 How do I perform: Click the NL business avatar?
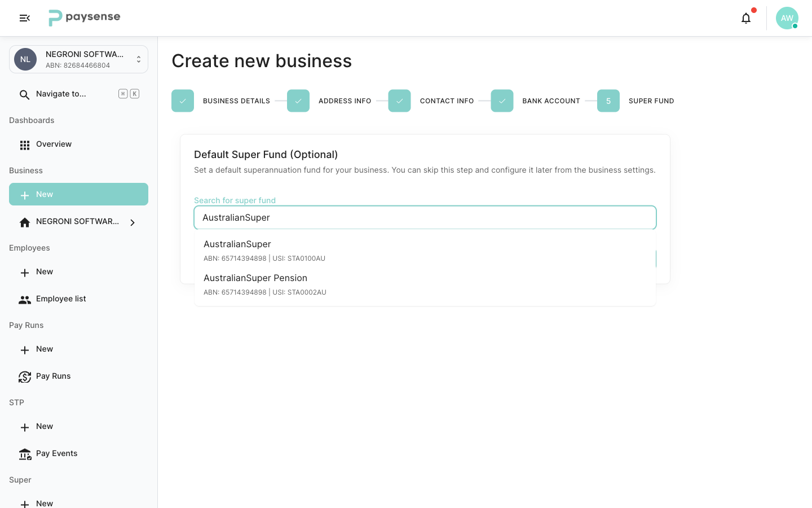(x=25, y=59)
